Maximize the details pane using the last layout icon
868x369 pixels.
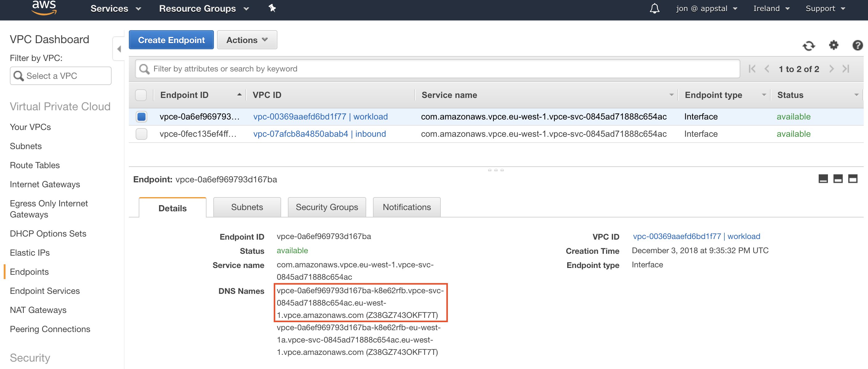coord(853,179)
